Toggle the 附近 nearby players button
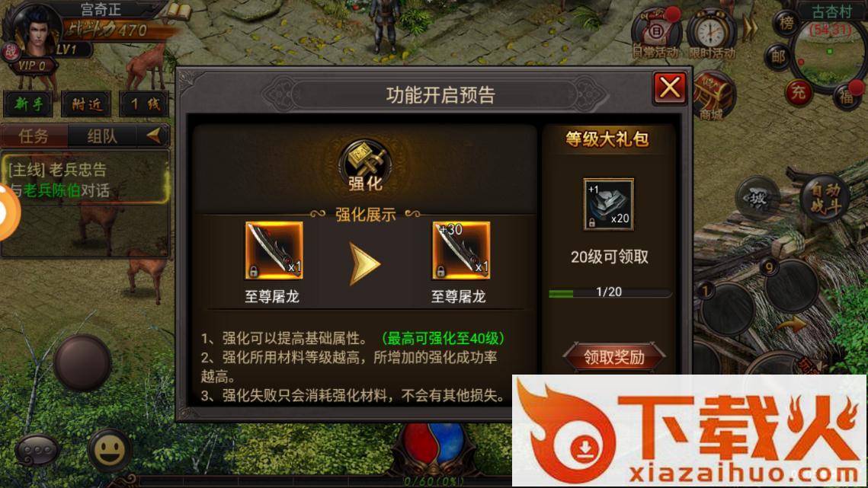This screenshot has width=868, height=488. click(87, 104)
